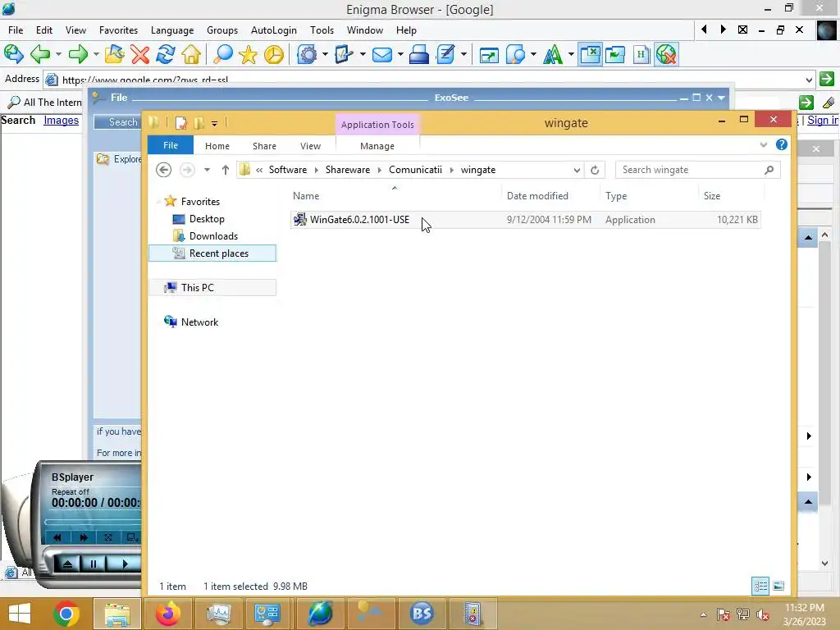840x630 pixels.
Task: Open settings gear icon in Enigma toolbar
Action: [x=307, y=54]
